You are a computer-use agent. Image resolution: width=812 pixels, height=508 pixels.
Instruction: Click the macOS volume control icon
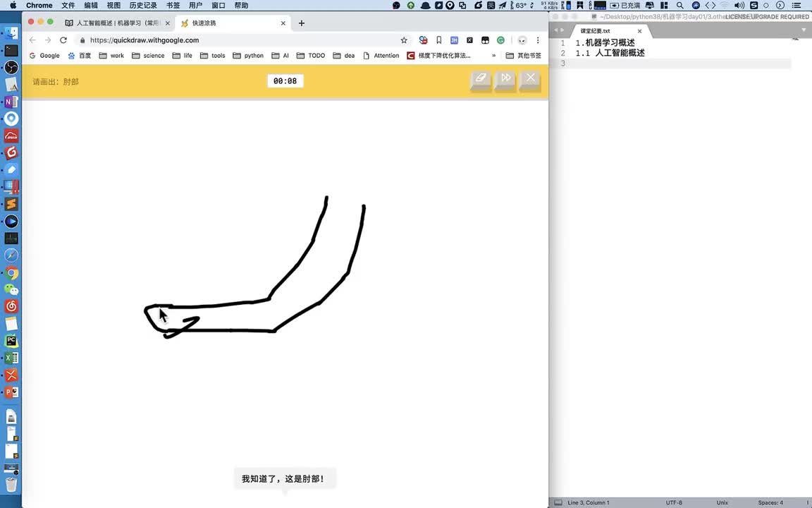(739, 6)
